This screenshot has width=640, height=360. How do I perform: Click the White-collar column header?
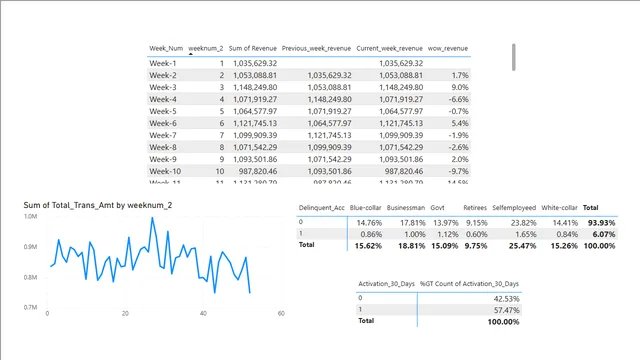coord(560,208)
